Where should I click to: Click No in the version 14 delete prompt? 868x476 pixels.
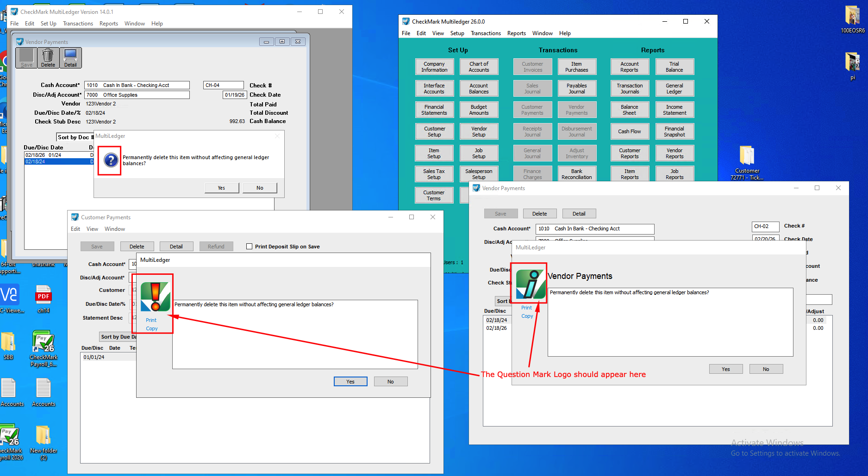260,188
